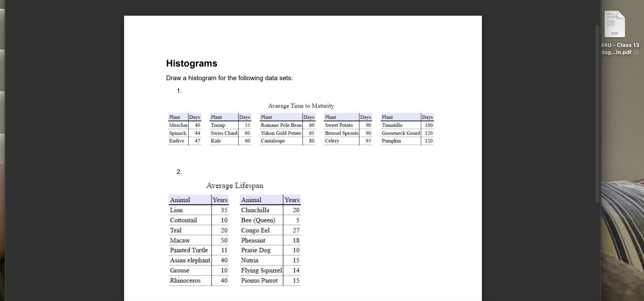Click the 'Cottontail' animal row

pos(199,220)
